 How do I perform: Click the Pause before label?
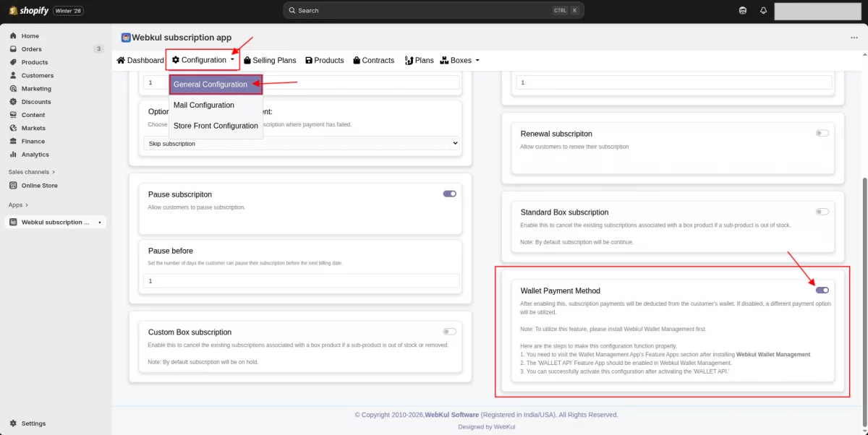[x=171, y=251]
